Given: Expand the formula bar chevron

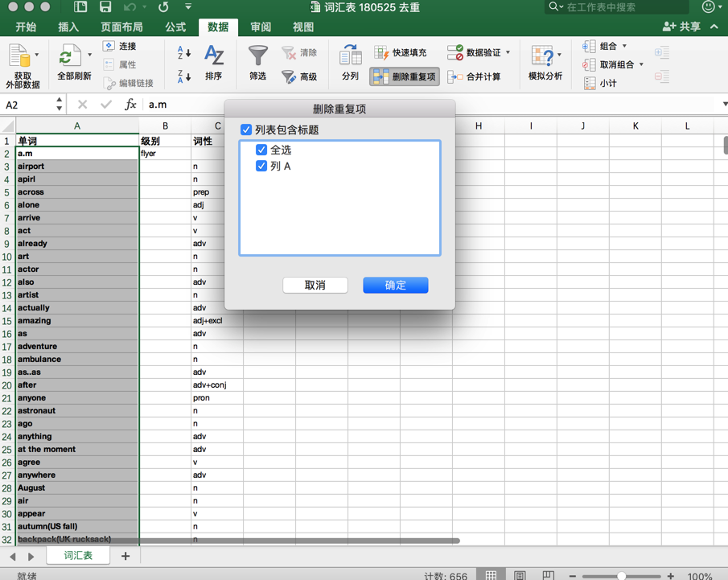Looking at the screenshot, I should tap(724, 105).
